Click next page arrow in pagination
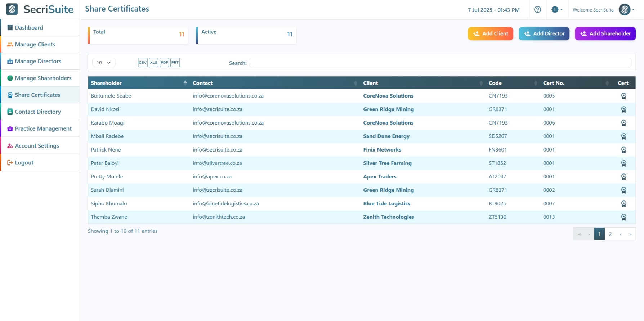644x321 pixels. coord(620,234)
